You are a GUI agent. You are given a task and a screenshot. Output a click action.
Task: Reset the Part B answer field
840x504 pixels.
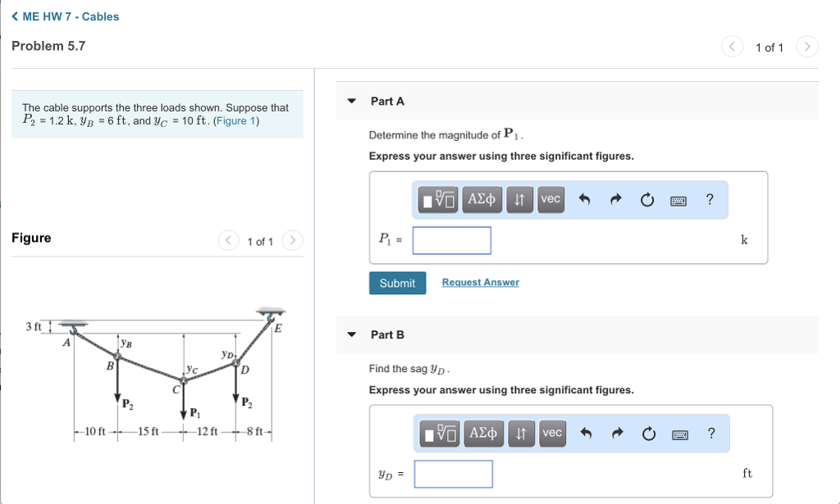(x=649, y=433)
